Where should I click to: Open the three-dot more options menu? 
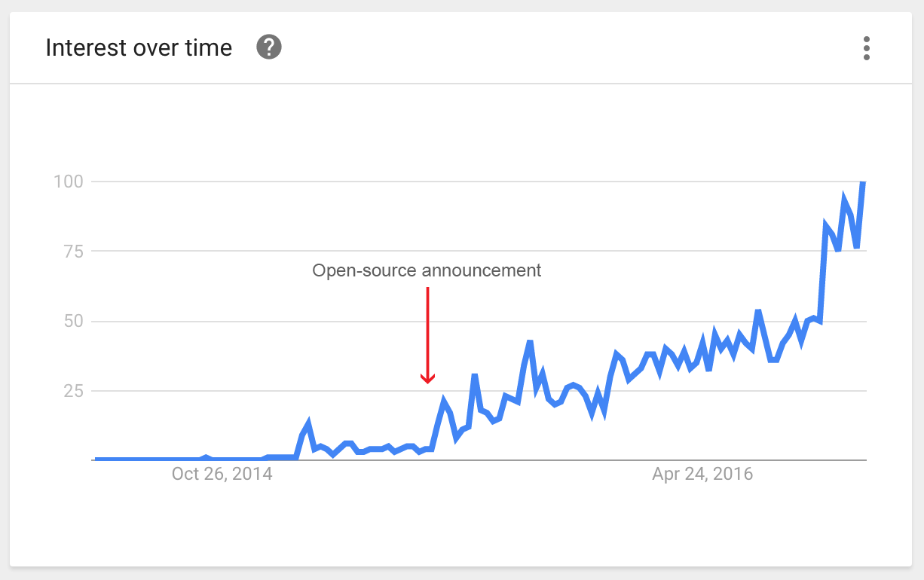click(x=867, y=48)
